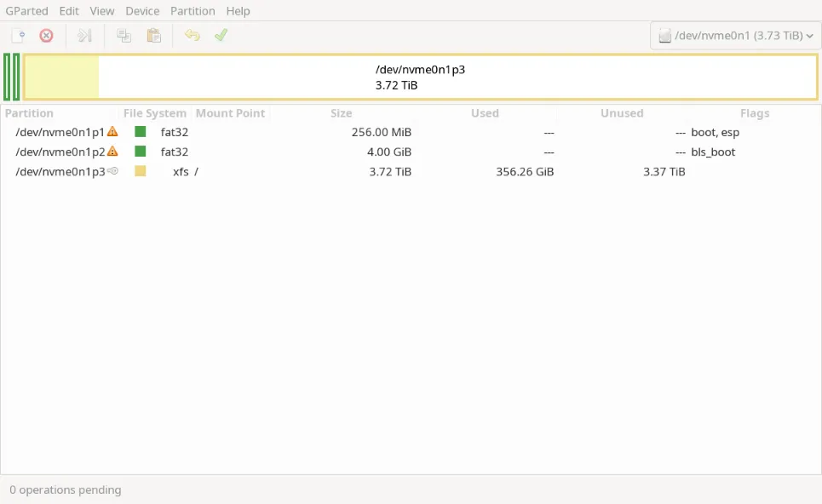Click the Copy partition toolbar icon

[124, 36]
